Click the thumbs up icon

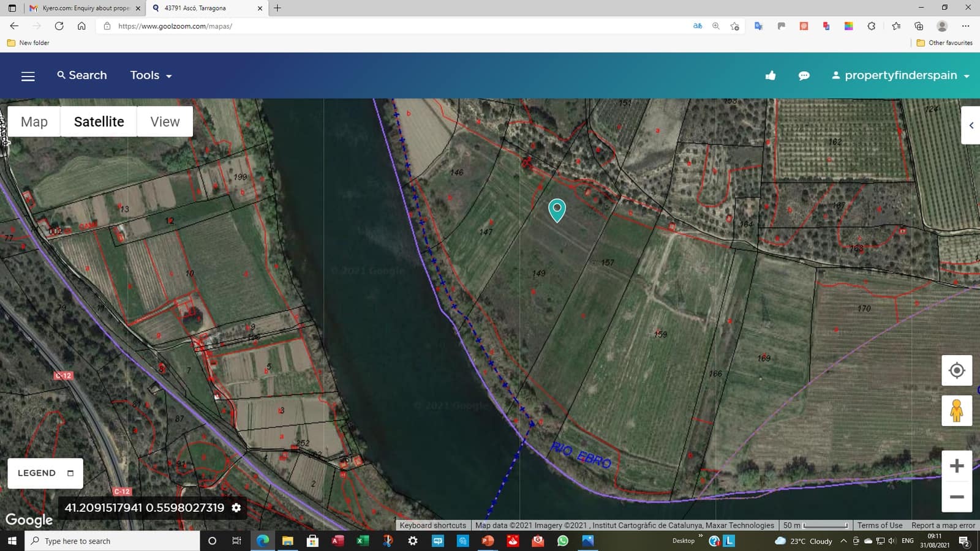tap(771, 75)
